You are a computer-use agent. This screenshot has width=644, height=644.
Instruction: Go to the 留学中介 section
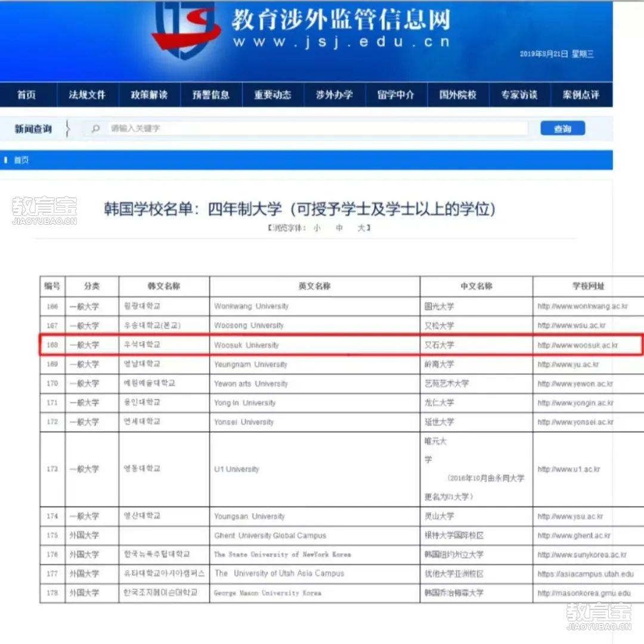pyautogui.click(x=396, y=95)
